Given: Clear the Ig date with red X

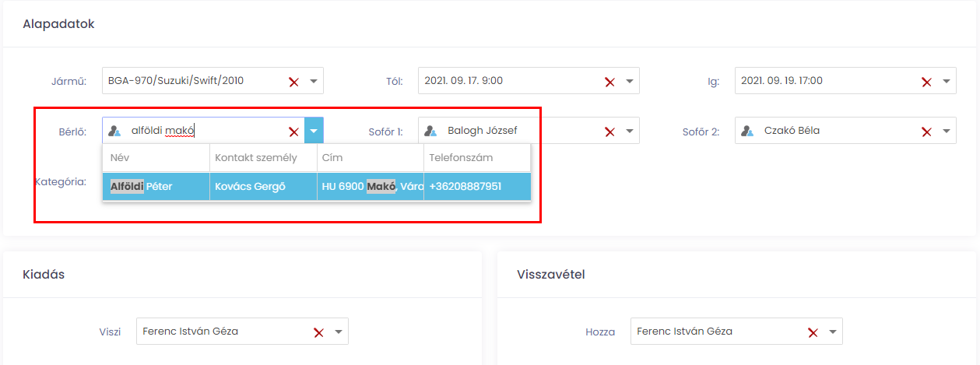Looking at the screenshot, I should (x=926, y=81).
